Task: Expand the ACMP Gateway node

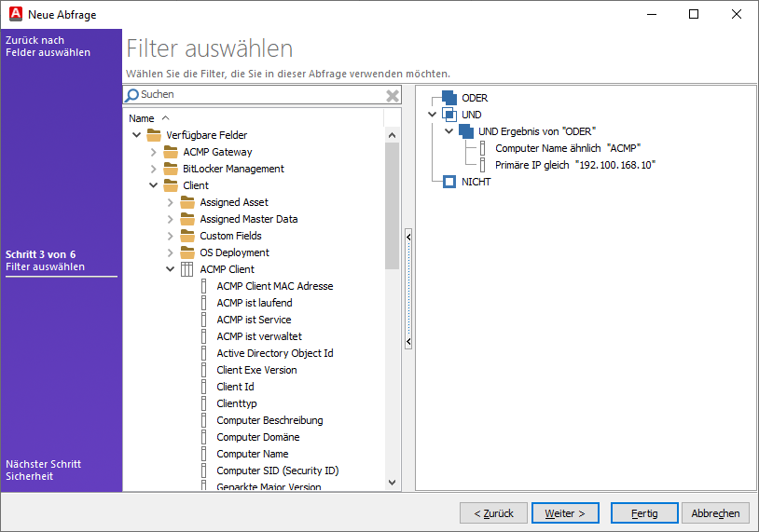Action: (x=154, y=152)
